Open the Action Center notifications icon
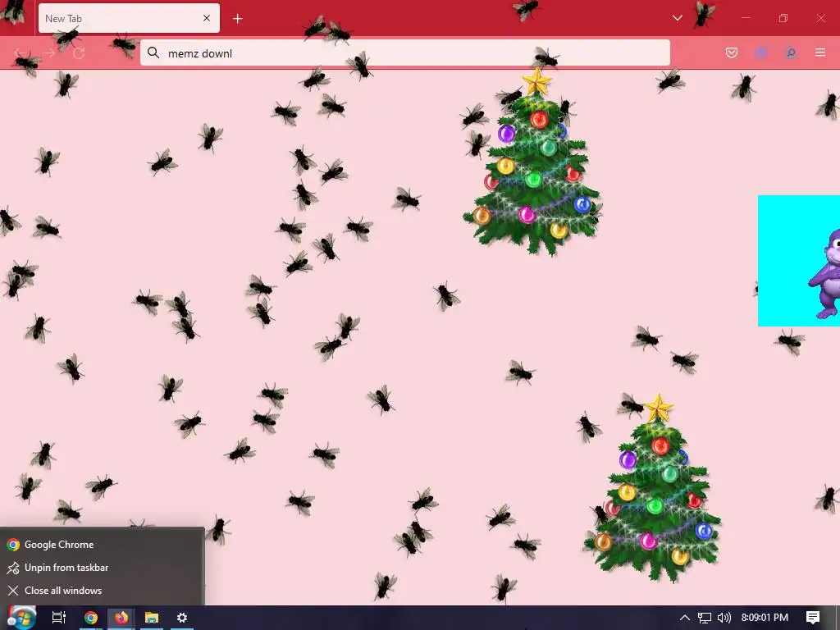Viewport: 840px width, 630px height. coord(813,618)
